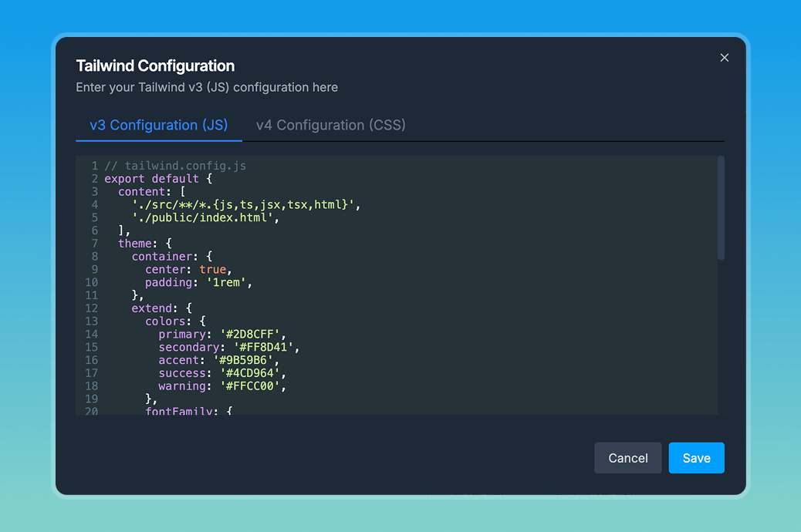
Task: Click the success '#4CD964' color value
Action: (250, 373)
